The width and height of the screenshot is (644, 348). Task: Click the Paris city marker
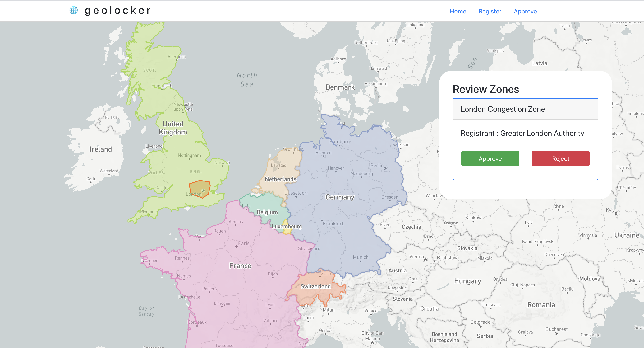point(237,247)
